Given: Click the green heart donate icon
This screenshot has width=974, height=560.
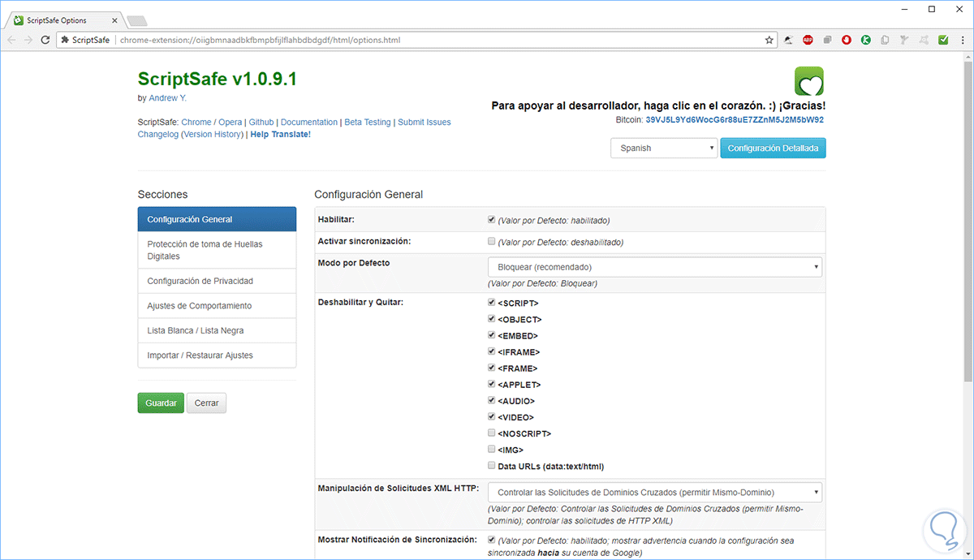Looking at the screenshot, I should pos(808,81).
